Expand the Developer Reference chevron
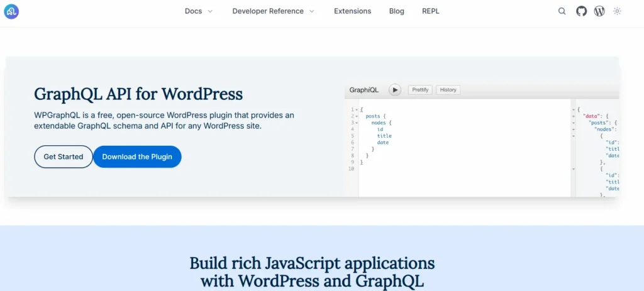The height and width of the screenshot is (291, 644). click(312, 11)
